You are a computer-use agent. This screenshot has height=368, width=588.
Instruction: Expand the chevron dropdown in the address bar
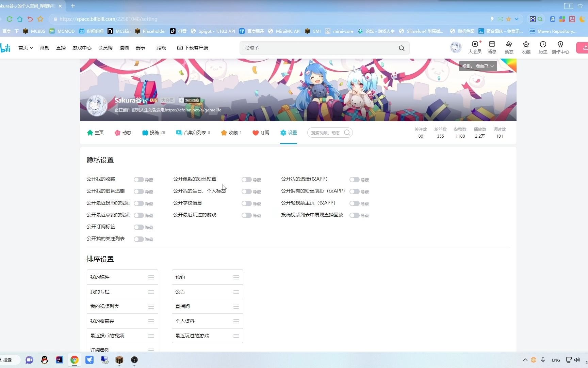(517, 19)
